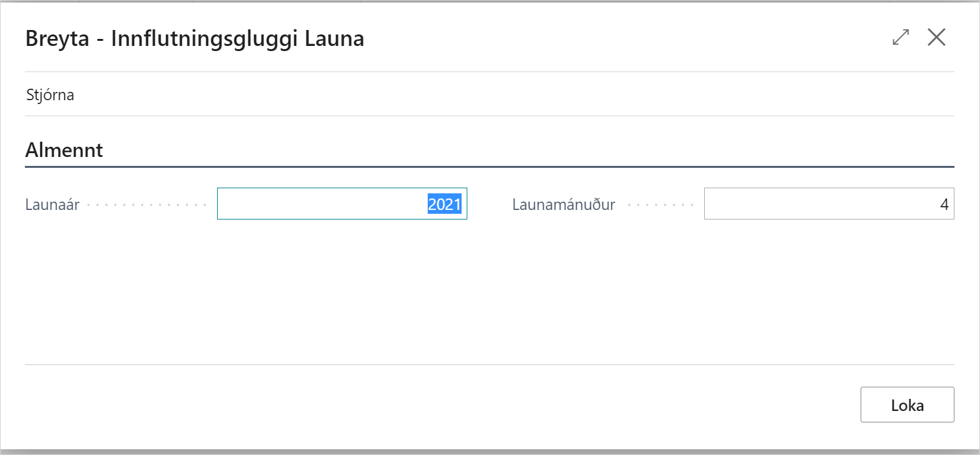Click the dialog title Breyta - Innflutningsgluggi Launa
This screenshot has width=980, height=455.
pyautogui.click(x=195, y=39)
